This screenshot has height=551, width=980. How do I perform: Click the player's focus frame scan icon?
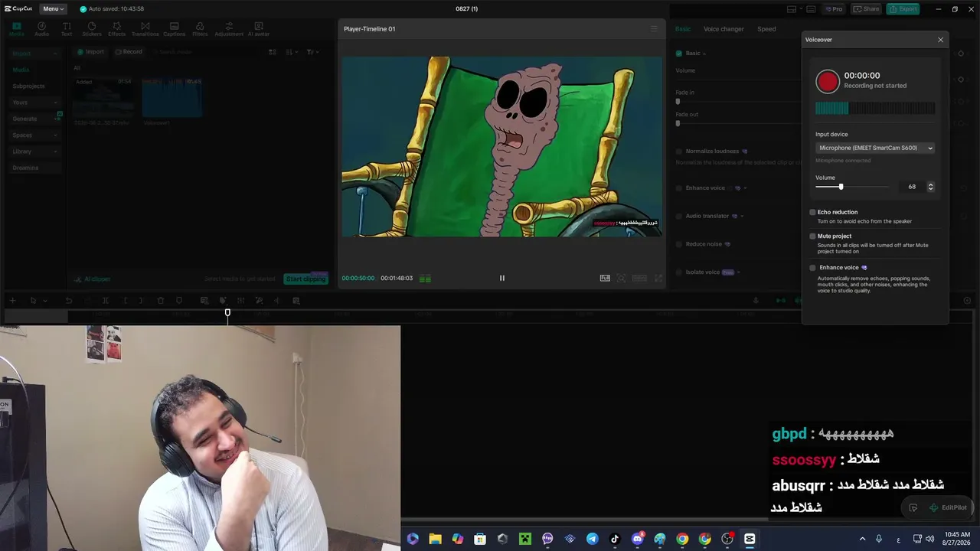coord(621,278)
